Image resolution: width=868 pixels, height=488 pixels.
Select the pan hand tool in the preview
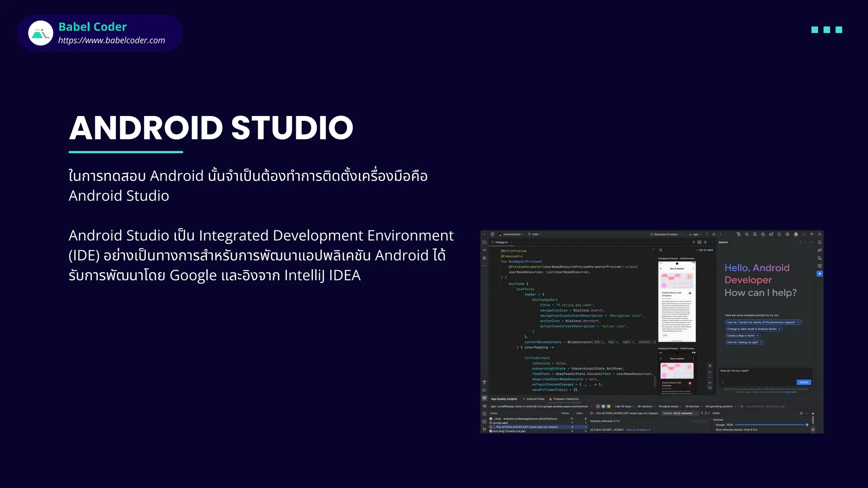point(710,366)
